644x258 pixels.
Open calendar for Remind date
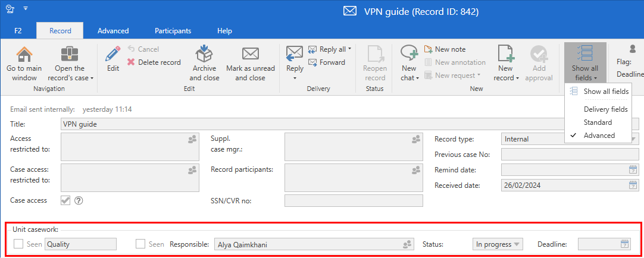coord(633,170)
